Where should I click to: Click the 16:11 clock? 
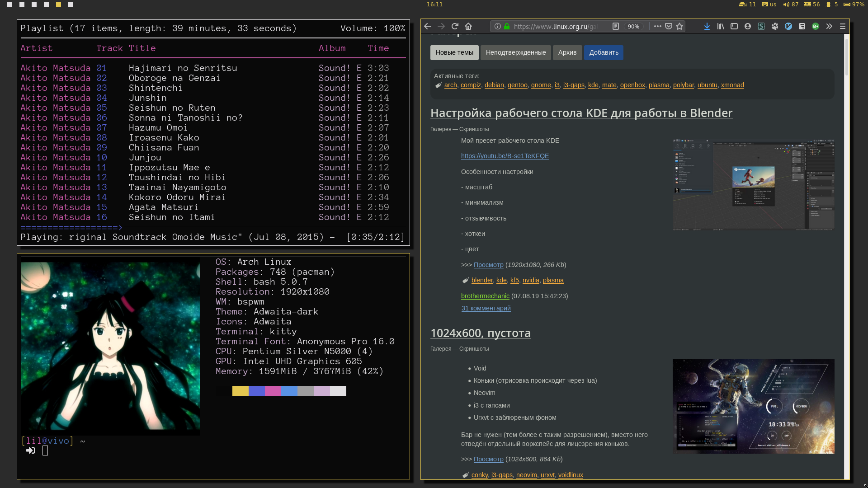point(434,5)
